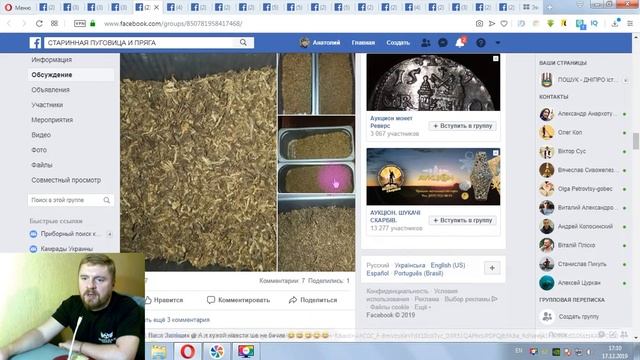The height and width of the screenshot is (360, 640).
Task: Toggle the VPN badge in address bar
Action: (80, 24)
